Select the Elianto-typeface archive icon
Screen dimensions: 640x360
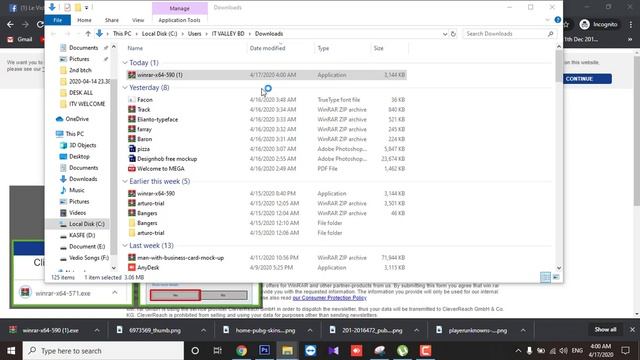[132, 119]
